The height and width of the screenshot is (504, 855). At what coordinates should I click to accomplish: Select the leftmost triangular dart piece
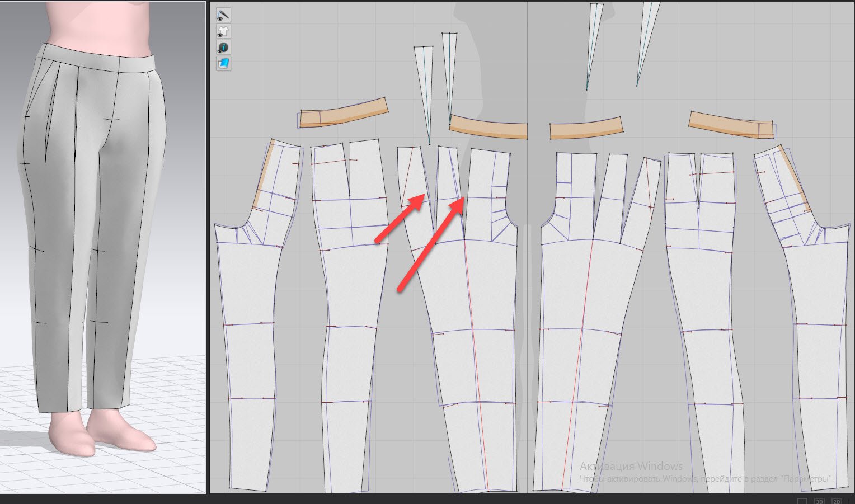click(424, 84)
